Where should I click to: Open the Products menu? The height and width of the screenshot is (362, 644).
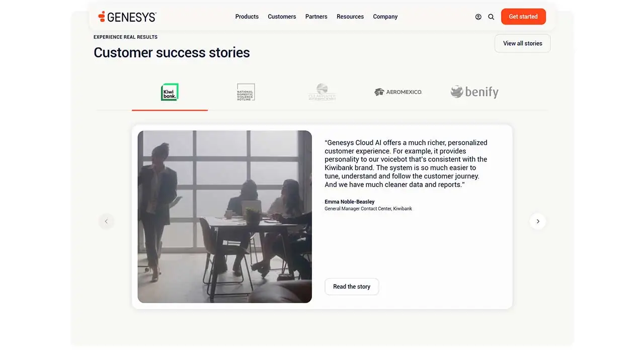tap(247, 17)
